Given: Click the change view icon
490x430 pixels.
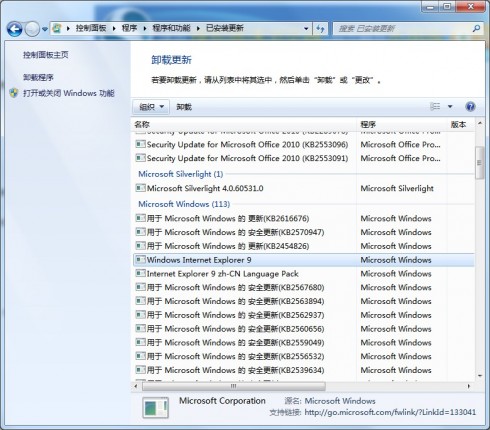Looking at the screenshot, I should coord(435,107).
